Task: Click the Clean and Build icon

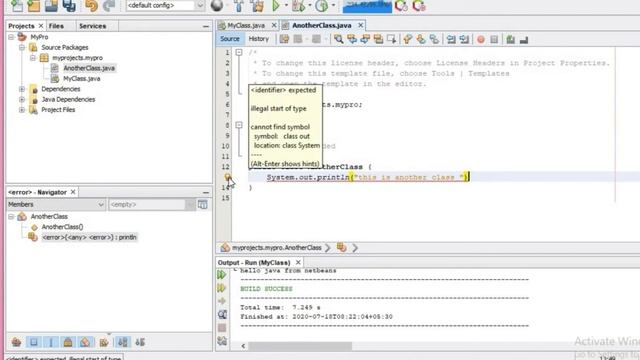Action: tap(258, 5)
